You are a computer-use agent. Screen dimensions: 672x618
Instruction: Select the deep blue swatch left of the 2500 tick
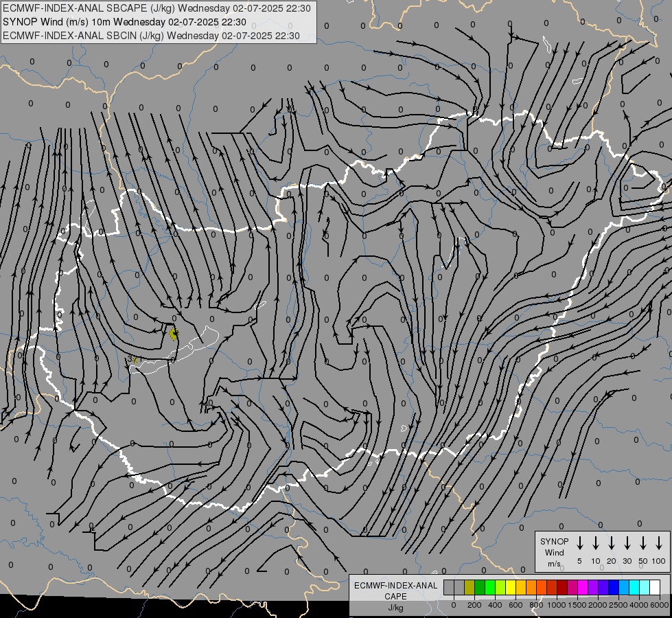click(x=613, y=587)
